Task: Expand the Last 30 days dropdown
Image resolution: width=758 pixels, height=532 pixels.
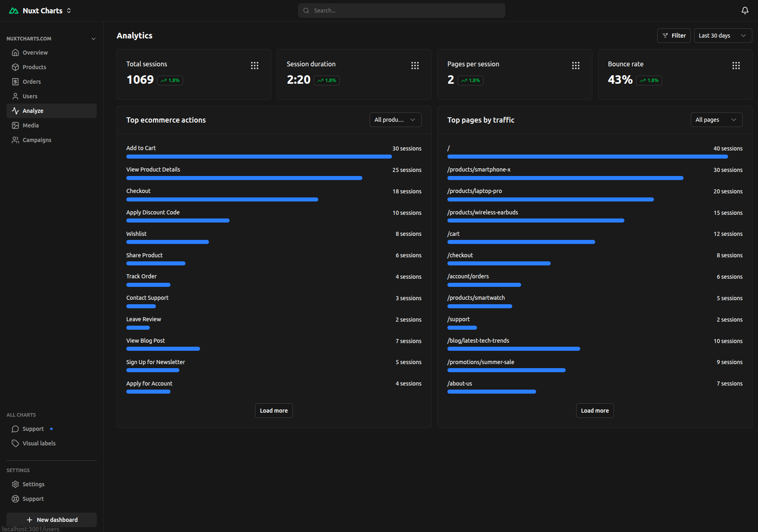Action: click(722, 36)
